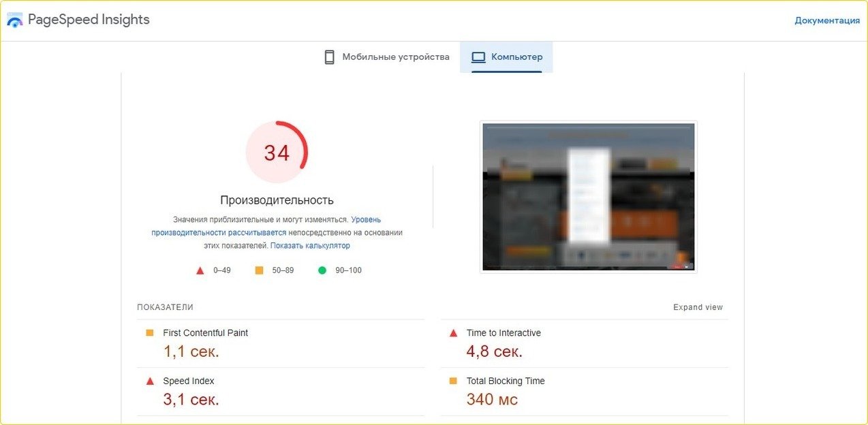Image resolution: width=868 pixels, height=425 pixels.
Task: Click the orange square beside First Contentful Paint
Action: pos(150,332)
